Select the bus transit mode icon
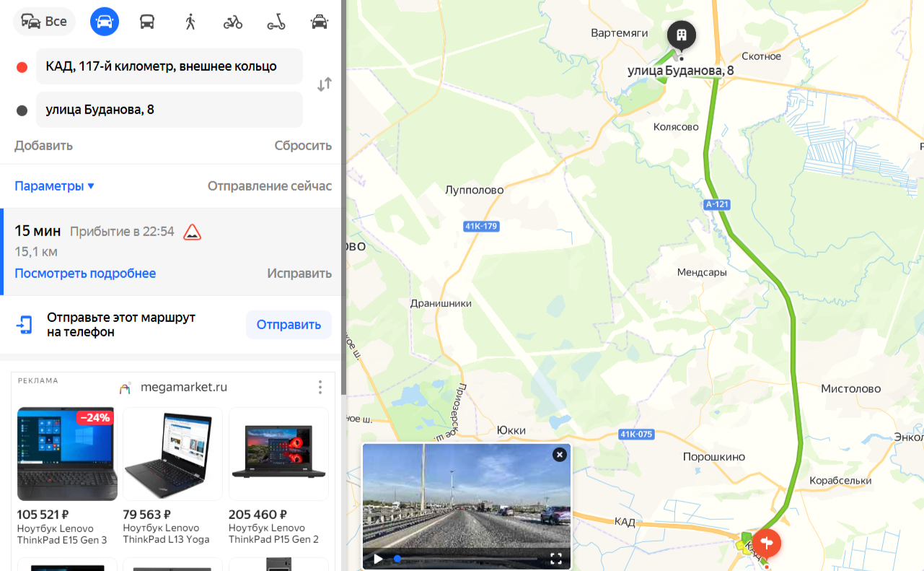The width and height of the screenshot is (924, 571). tap(147, 22)
